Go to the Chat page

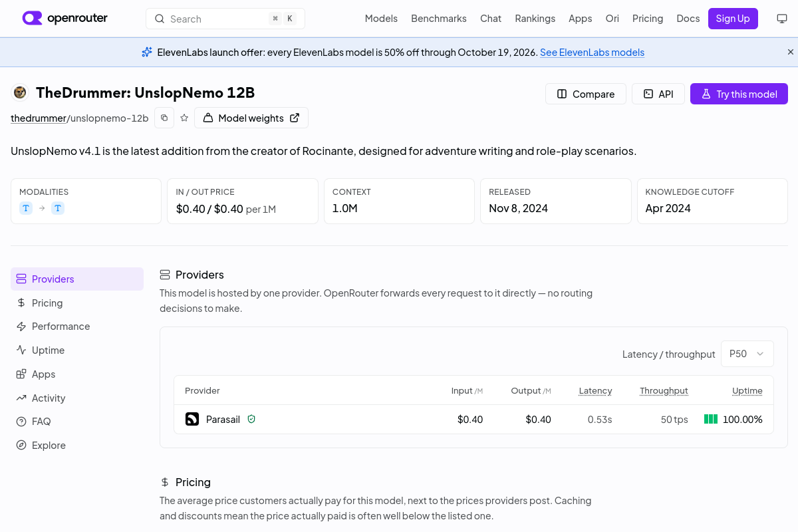pyautogui.click(x=491, y=19)
